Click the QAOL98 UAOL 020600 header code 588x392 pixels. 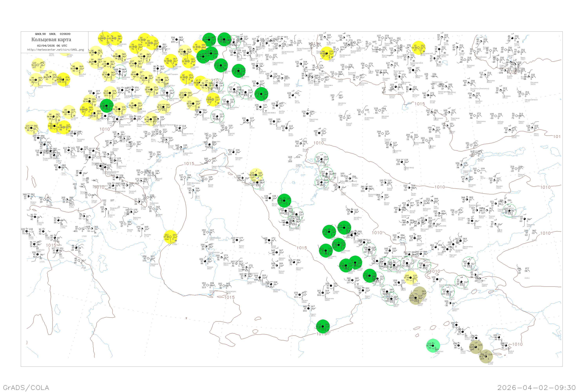coord(53,34)
